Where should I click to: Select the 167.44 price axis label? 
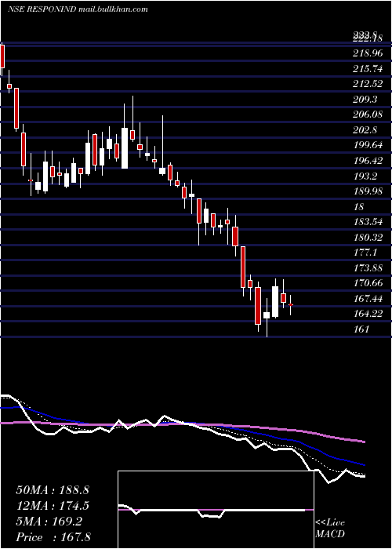point(368,298)
